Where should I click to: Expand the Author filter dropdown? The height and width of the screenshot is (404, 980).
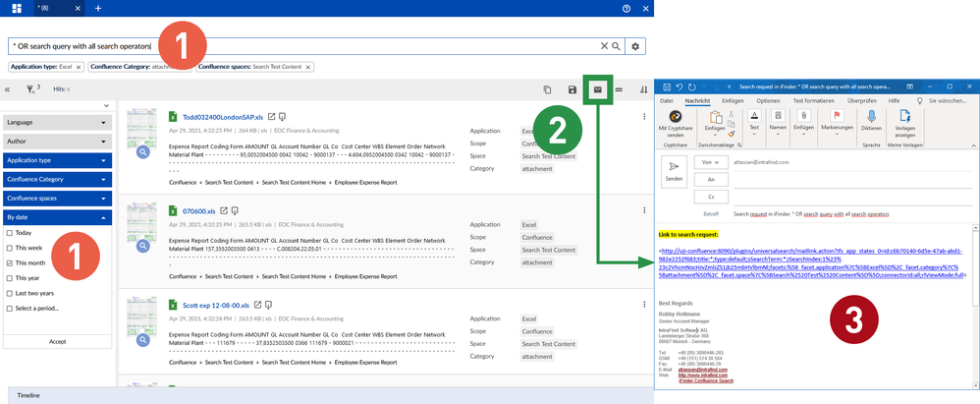coord(103,141)
